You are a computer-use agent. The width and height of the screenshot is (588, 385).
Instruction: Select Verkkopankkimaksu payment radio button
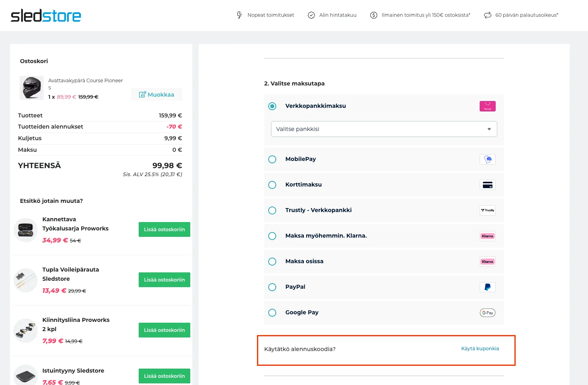pos(272,106)
